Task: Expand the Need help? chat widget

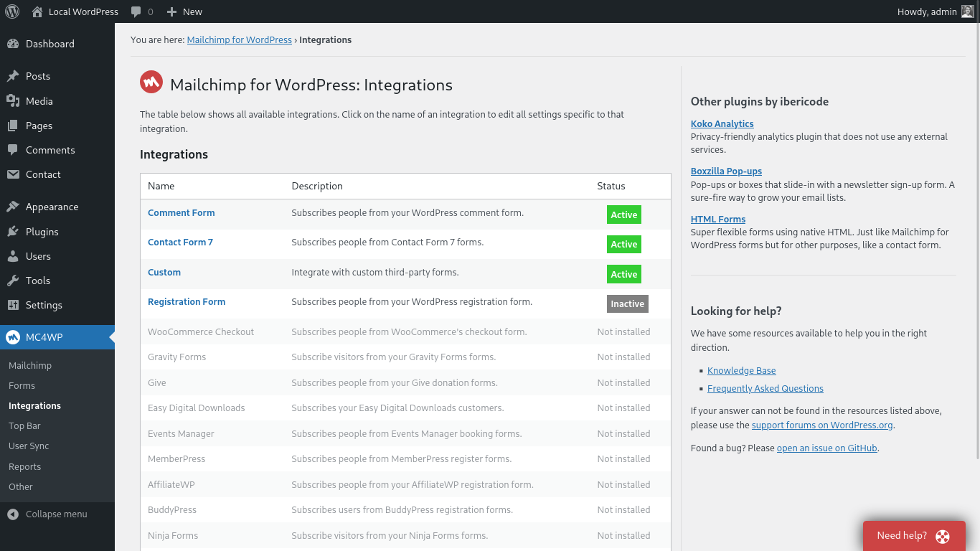Action: [x=914, y=535]
